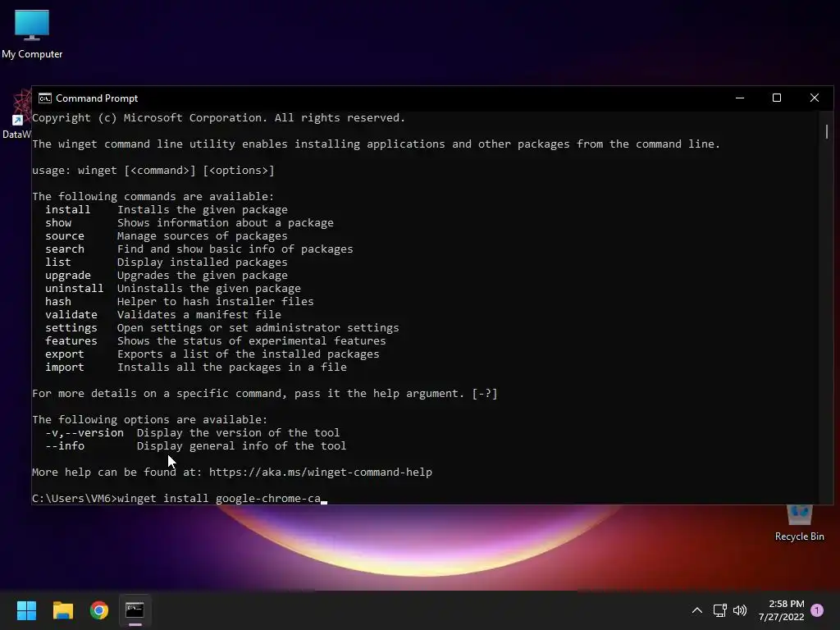
Task: Click 'Display general info of the tool' text
Action: [242, 445]
